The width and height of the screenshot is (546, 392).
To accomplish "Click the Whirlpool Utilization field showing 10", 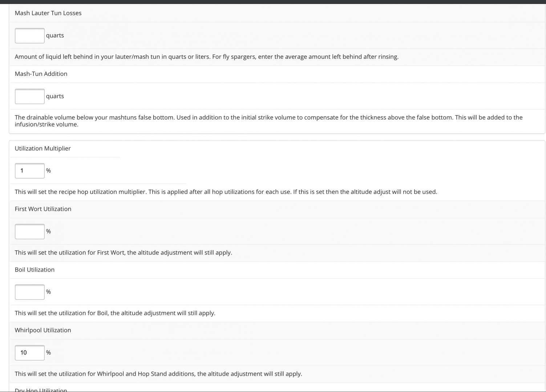I will [30, 352].
